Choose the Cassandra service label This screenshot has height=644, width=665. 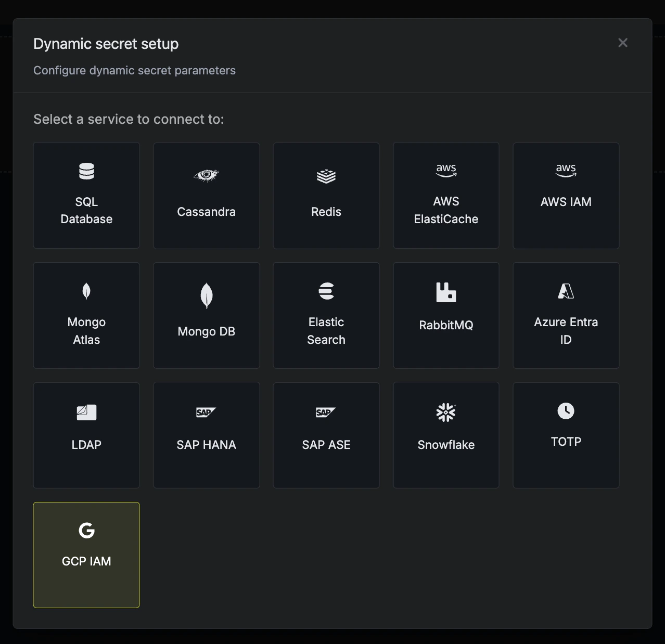point(207,212)
